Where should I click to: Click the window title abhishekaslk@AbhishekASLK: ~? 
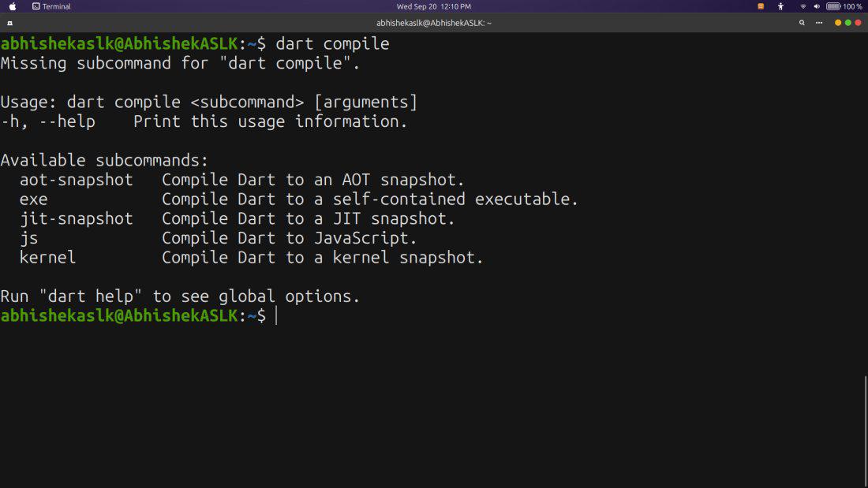coord(433,23)
